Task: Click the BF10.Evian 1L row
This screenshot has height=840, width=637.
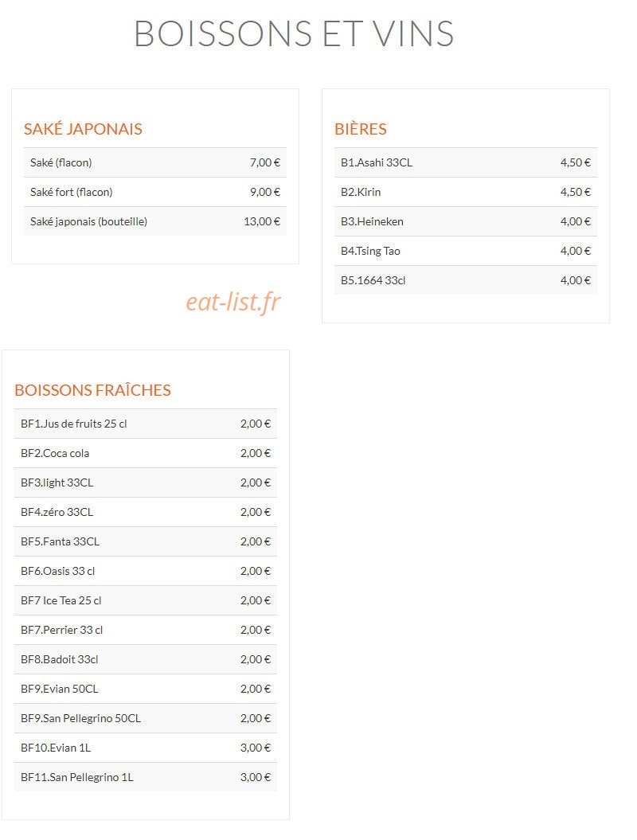Action: pyautogui.click(x=146, y=748)
